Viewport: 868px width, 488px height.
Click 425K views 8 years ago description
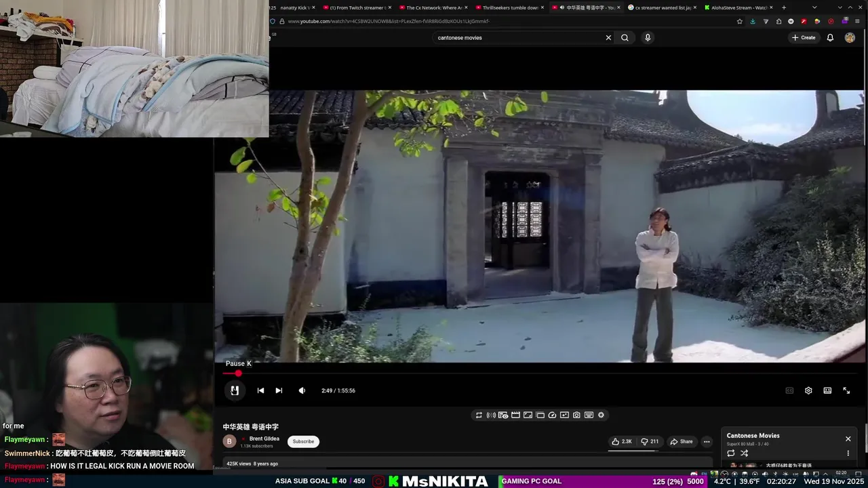pyautogui.click(x=252, y=464)
